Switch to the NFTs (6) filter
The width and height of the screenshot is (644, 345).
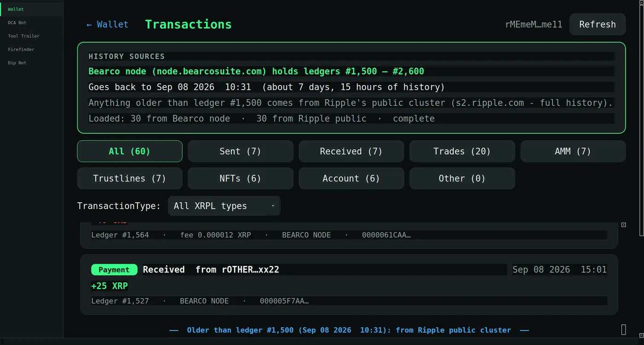[241, 178]
